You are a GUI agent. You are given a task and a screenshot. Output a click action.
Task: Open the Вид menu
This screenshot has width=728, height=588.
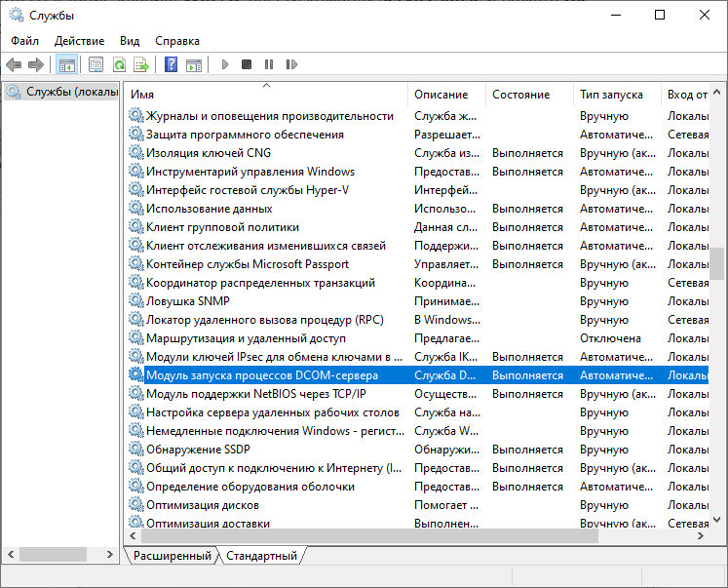(130, 41)
